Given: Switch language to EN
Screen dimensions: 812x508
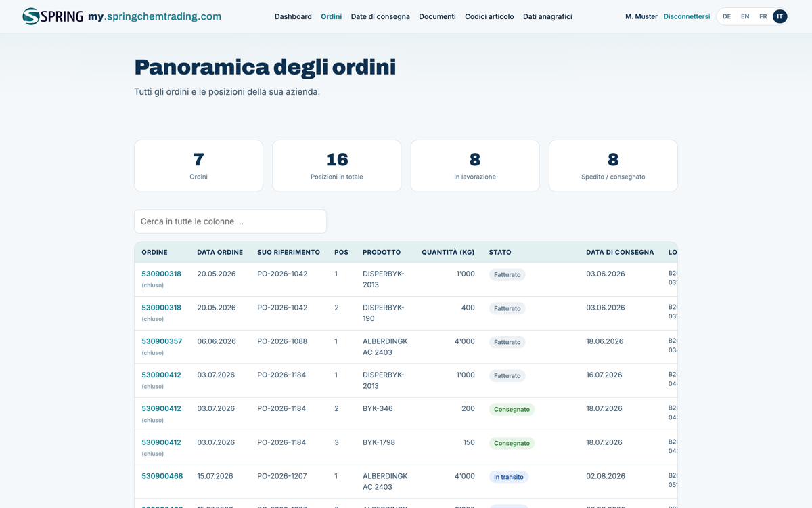Looking at the screenshot, I should (x=745, y=16).
